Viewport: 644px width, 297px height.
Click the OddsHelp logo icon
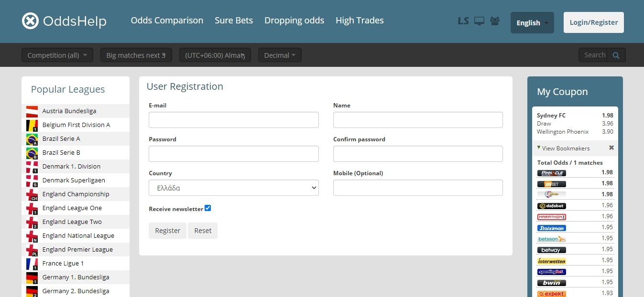point(30,21)
